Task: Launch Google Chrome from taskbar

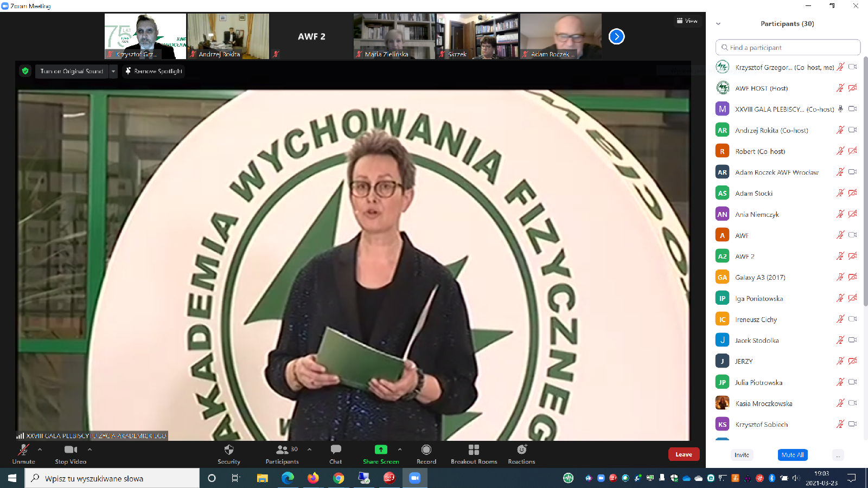Action: pos(339,478)
